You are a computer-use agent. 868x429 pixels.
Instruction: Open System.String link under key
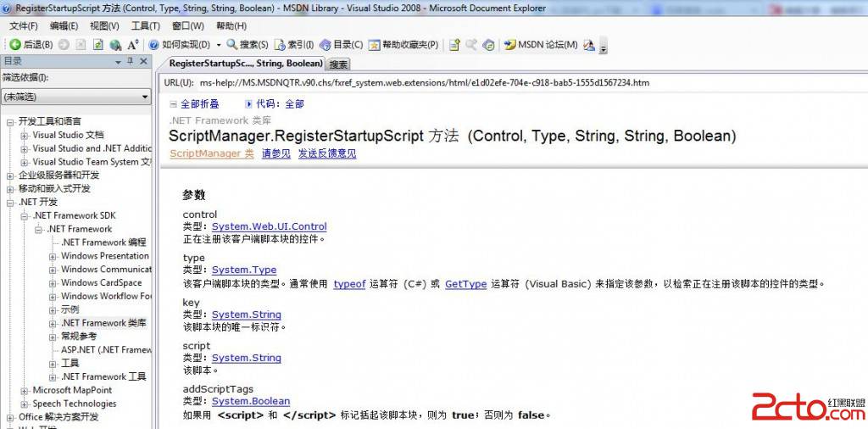pyautogui.click(x=247, y=315)
